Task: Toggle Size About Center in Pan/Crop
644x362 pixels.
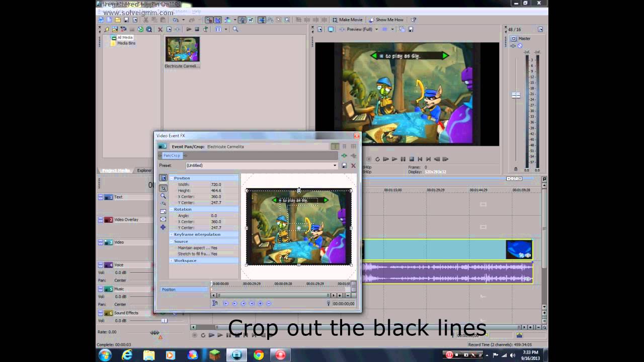Action: [x=163, y=219]
